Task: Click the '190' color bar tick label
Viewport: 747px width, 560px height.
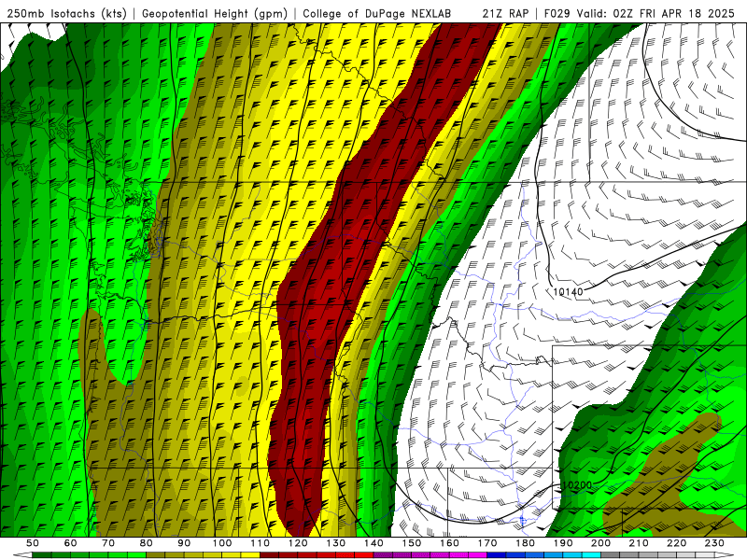Action: point(563,543)
